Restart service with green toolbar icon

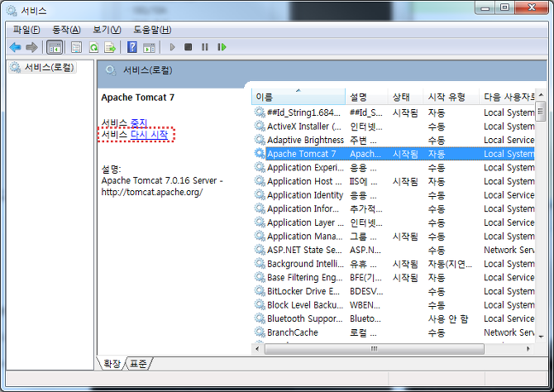click(x=222, y=47)
